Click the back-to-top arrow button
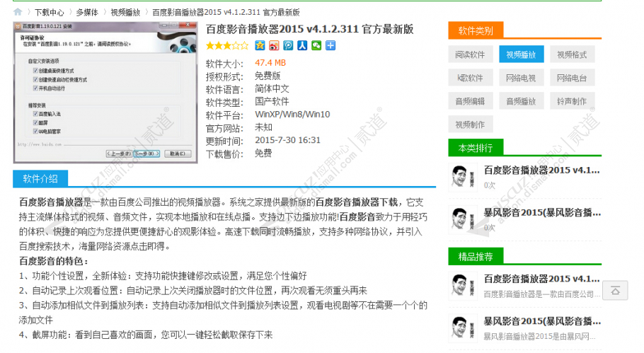The height and width of the screenshot is (353, 644). (615, 291)
